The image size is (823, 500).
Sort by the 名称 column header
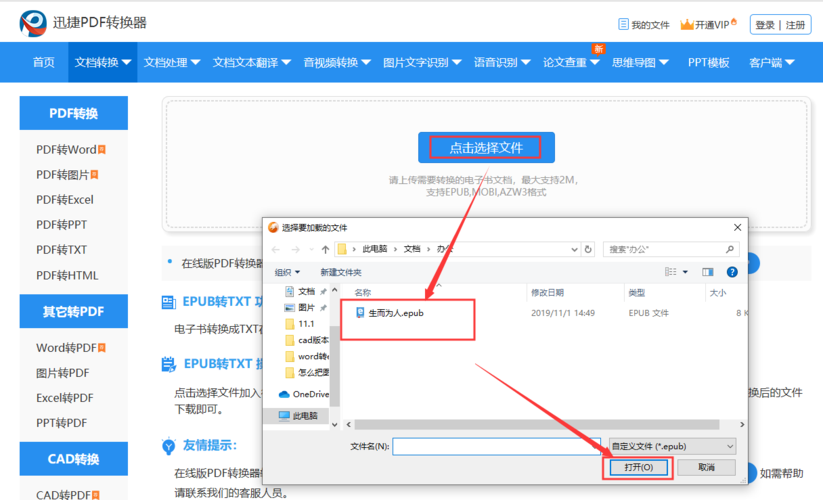click(x=363, y=292)
